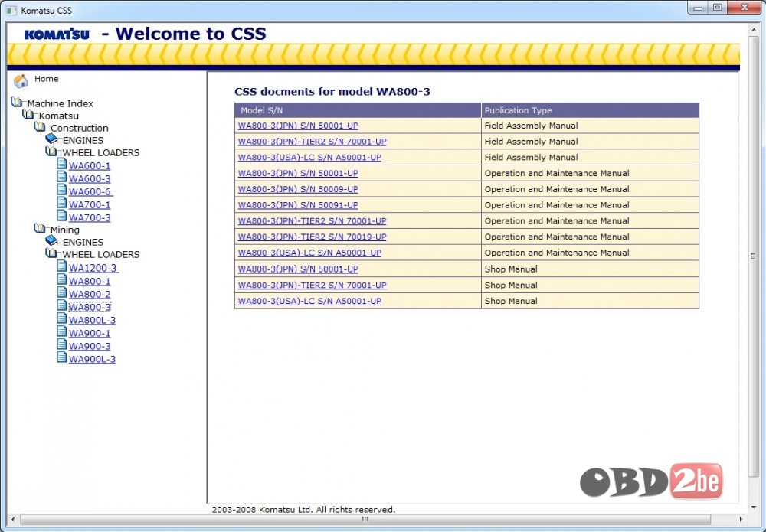Viewport: 766px width, 532px height.
Task: Click the Komatsu logo in header
Action: [x=57, y=34]
